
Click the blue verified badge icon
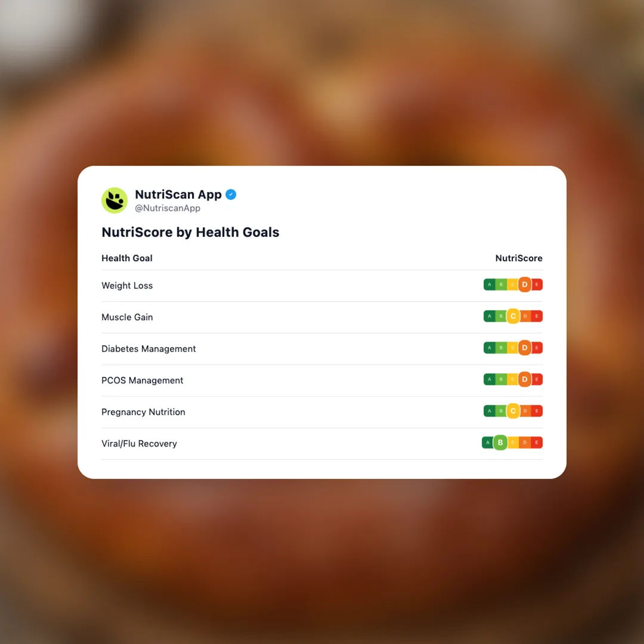(x=231, y=194)
